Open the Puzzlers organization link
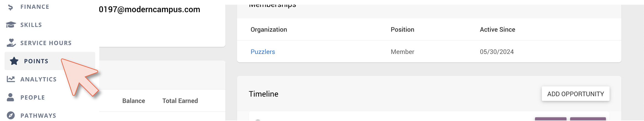 pyautogui.click(x=263, y=52)
